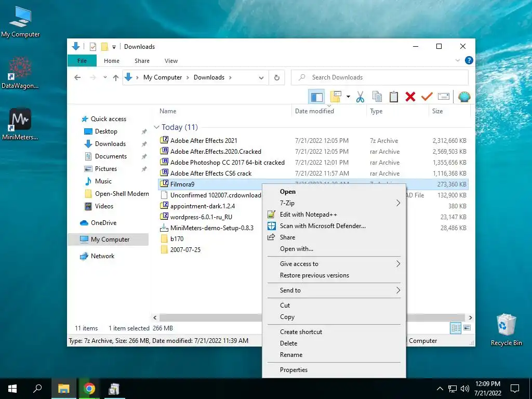This screenshot has height=399, width=532.
Task: Click the shell icon in the toolbar
Action: [x=464, y=97]
